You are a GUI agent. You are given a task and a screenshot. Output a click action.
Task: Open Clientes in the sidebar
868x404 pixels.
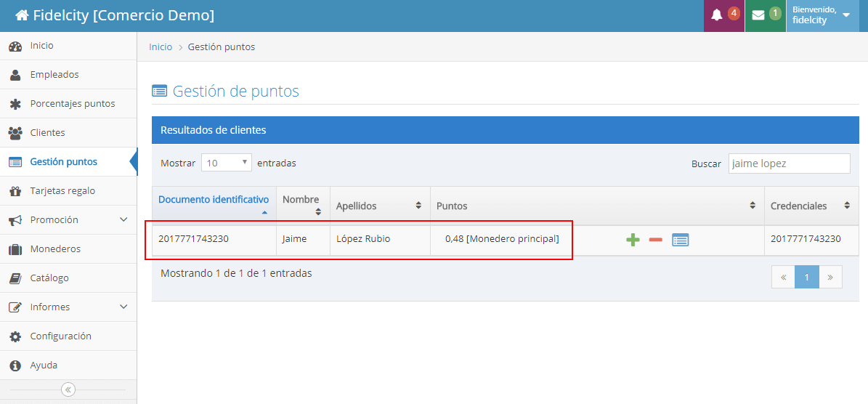[47, 133]
